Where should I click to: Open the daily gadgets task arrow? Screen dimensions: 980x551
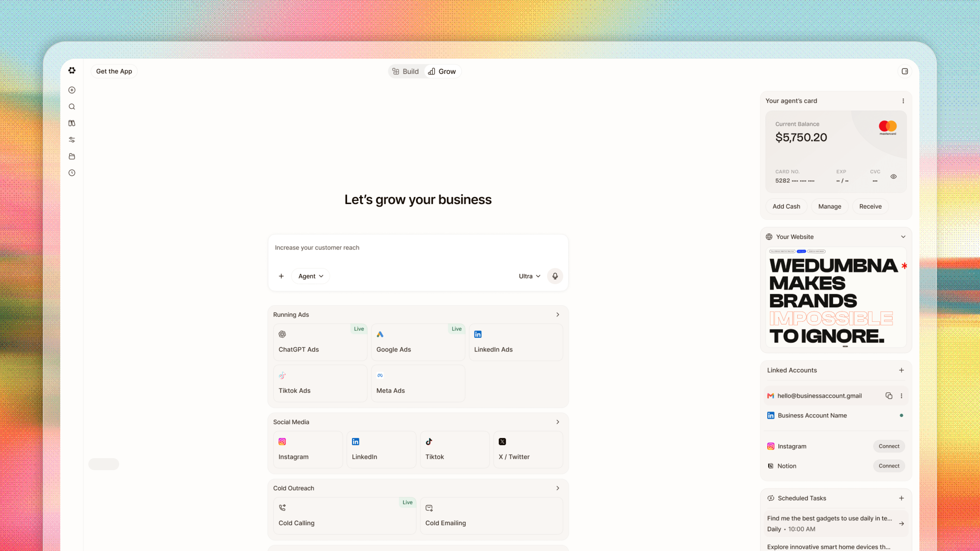click(901, 524)
